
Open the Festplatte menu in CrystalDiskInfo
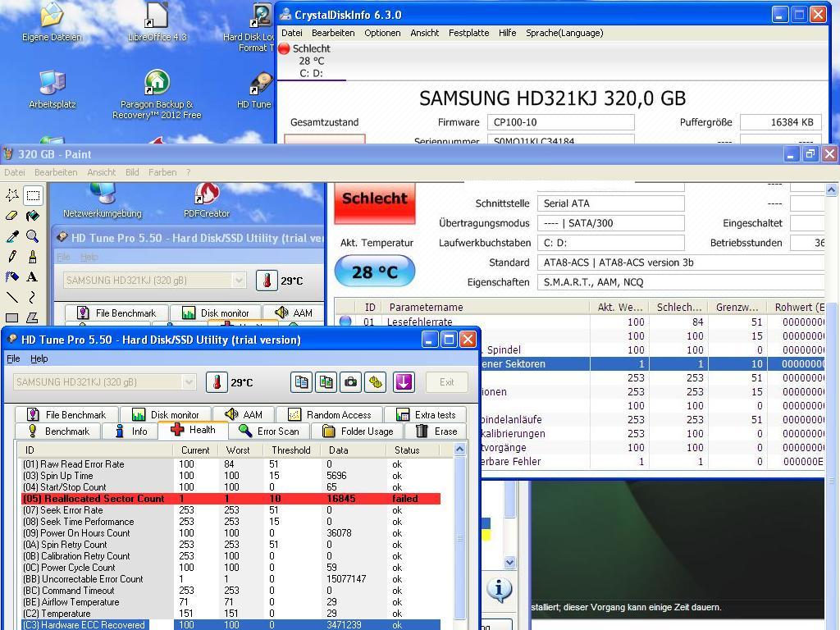468,33
